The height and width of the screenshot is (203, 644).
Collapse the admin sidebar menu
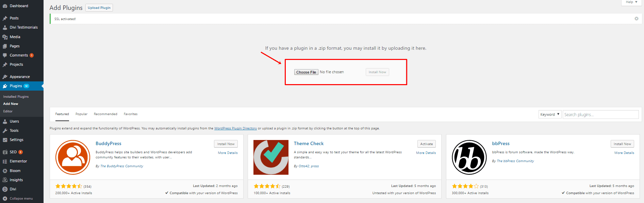[x=18, y=198]
